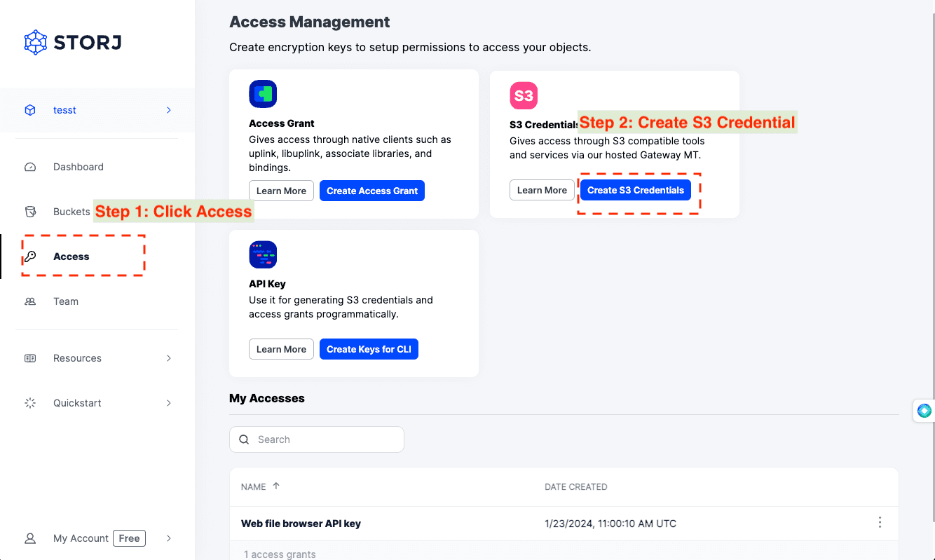This screenshot has width=935, height=560.
Task: Click the NAME column header
Action: pos(253,486)
